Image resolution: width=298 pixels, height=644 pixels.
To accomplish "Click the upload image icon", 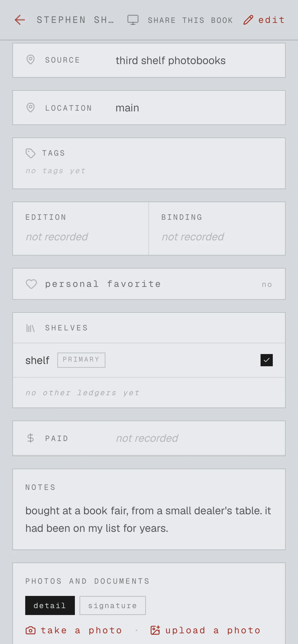I will (x=155, y=630).
